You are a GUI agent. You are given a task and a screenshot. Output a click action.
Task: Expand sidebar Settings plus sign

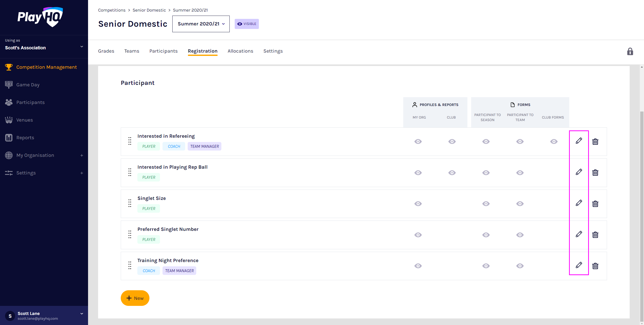[x=82, y=173]
